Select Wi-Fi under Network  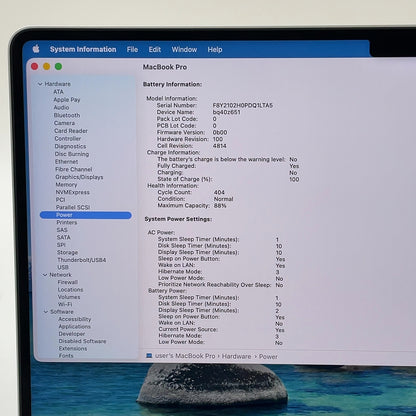coord(65,304)
